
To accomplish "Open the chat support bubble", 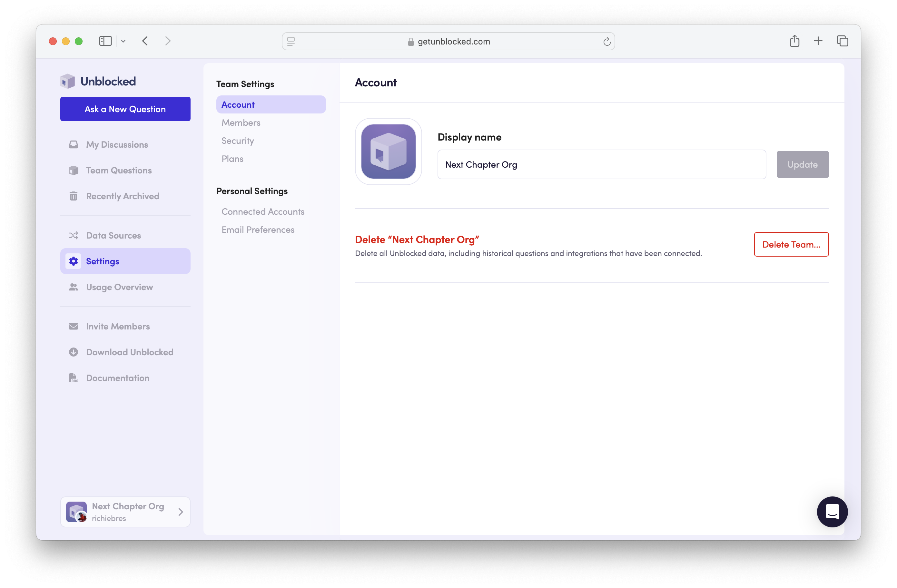I will point(832,512).
